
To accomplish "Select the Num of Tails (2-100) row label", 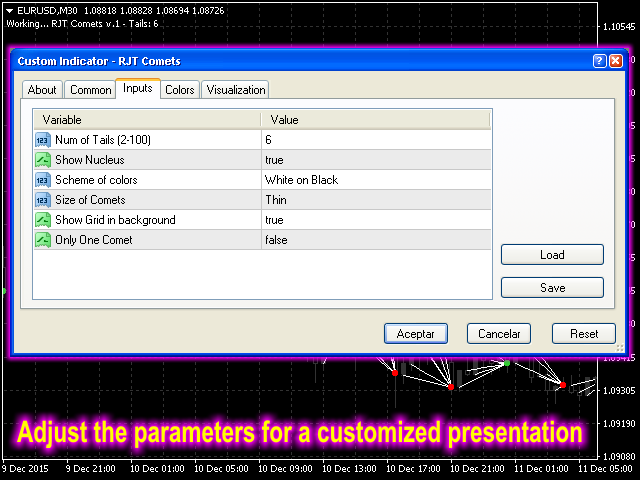I will pos(103,140).
